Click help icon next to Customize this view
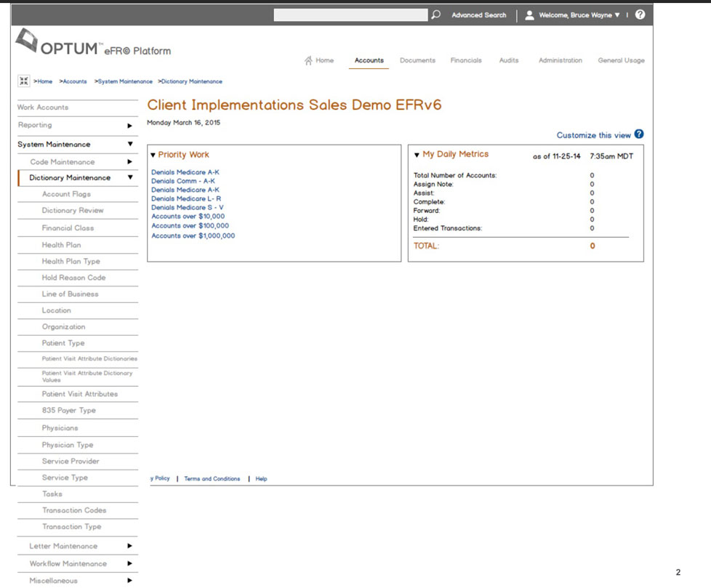711x588 pixels. [x=639, y=134]
